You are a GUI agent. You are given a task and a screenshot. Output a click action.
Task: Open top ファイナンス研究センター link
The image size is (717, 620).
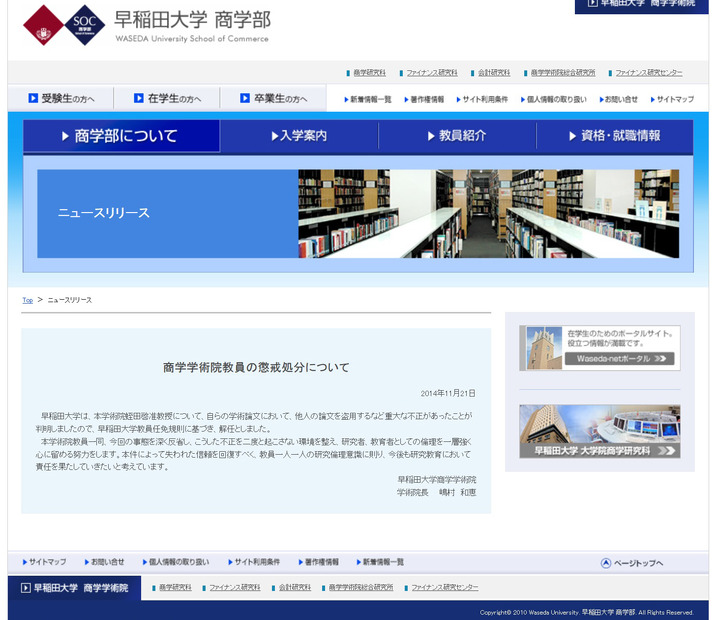pos(648,73)
